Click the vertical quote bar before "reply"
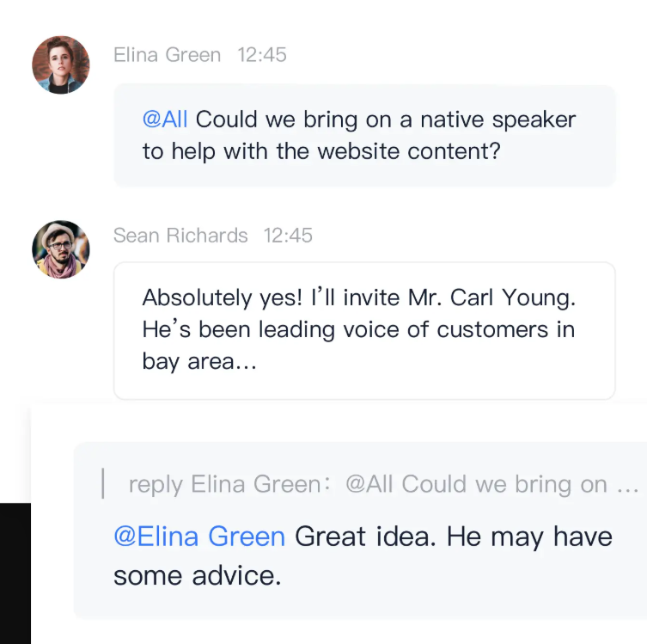This screenshot has height=644, width=647. (103, 484)
